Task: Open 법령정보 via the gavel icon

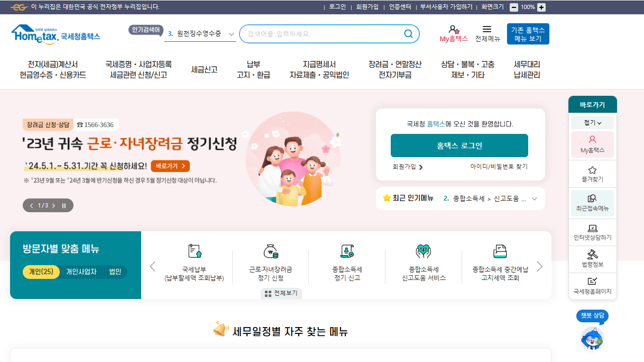Action: pos(592,259)
